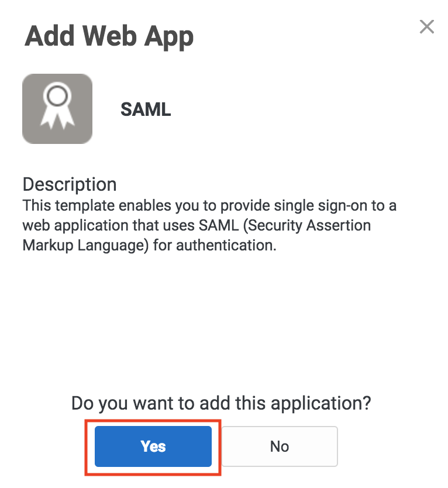
Task: Select the SAML app name label
Action: 146,109
